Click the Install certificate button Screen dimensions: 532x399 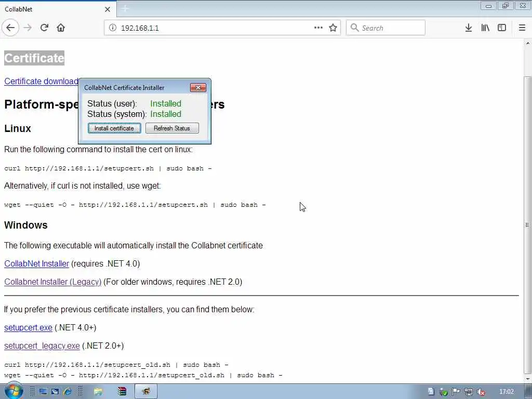(x=114, y=128)
